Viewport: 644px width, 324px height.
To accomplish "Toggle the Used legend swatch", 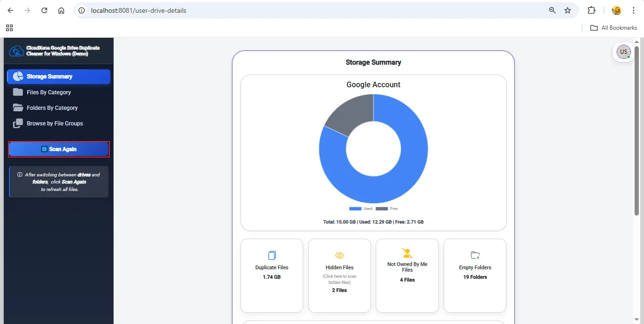I will pyautogui.click(x=355, y=208).
